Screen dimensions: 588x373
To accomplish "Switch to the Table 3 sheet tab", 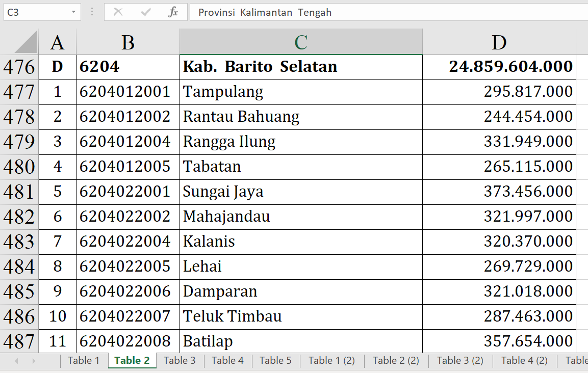I will (180, 361).
